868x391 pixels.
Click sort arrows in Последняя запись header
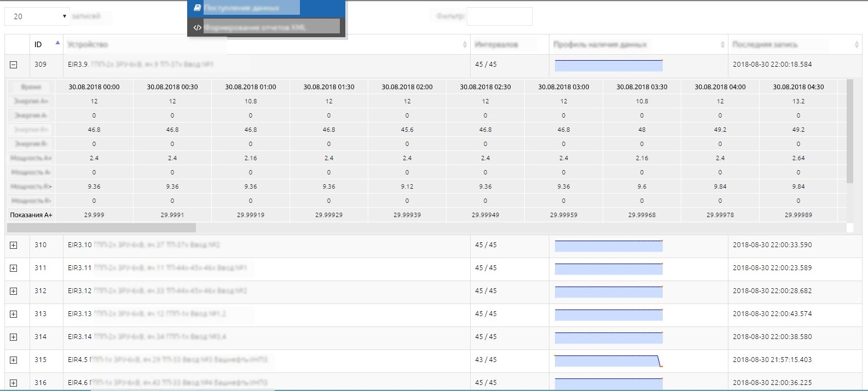click(x=857, y=45)
